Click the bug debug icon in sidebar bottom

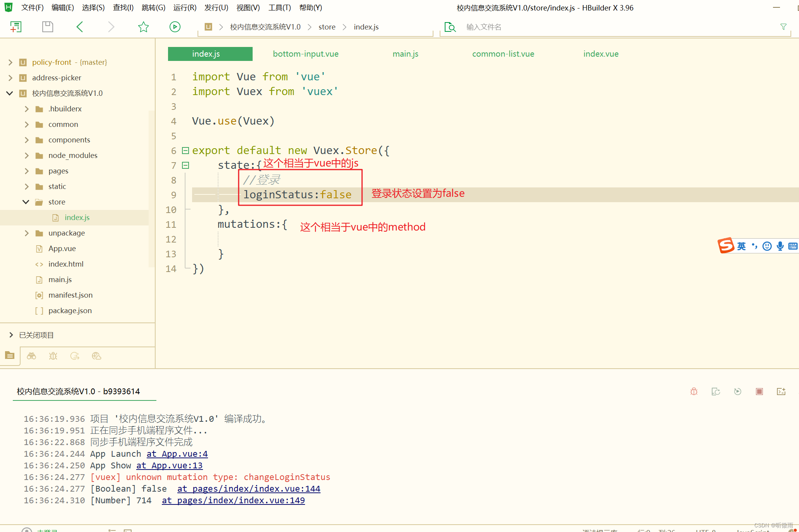point(53,356)
